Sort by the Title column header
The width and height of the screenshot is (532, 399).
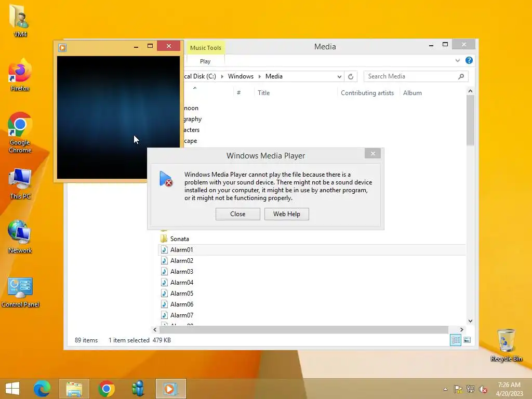pyautogui.click(x=295, y=93)
